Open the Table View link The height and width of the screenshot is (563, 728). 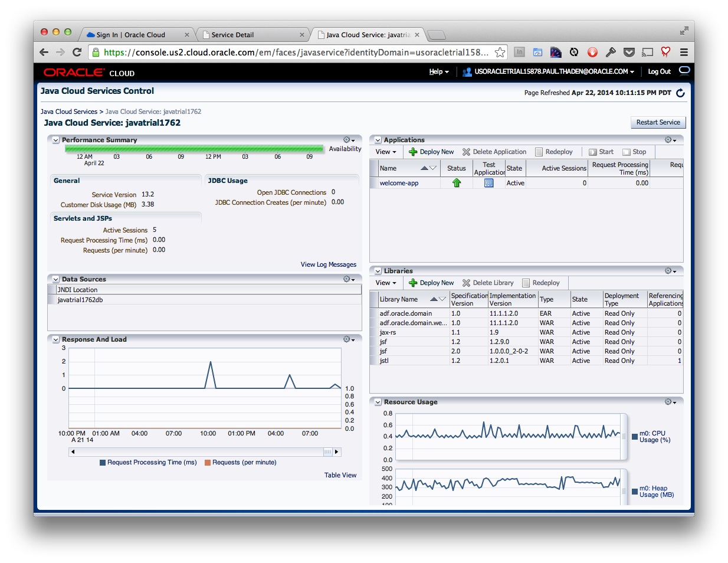pyautogui.click(x=340, y=475)
